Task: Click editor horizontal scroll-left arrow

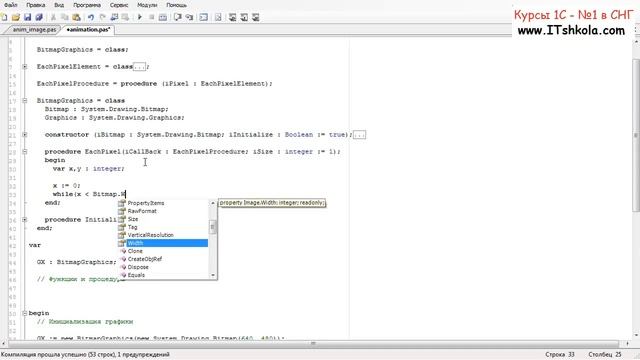Action: point(3,344)
